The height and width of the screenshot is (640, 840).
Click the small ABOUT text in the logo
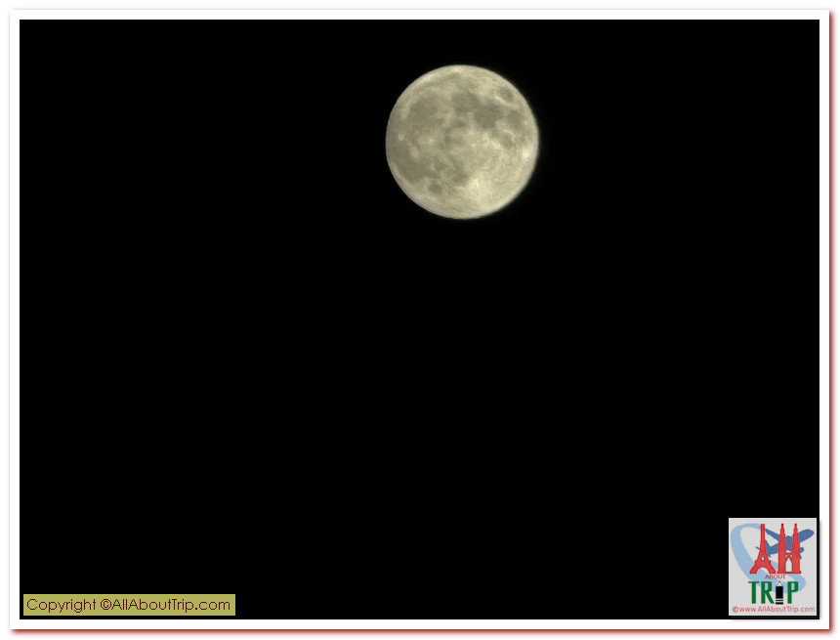[775, 577]
